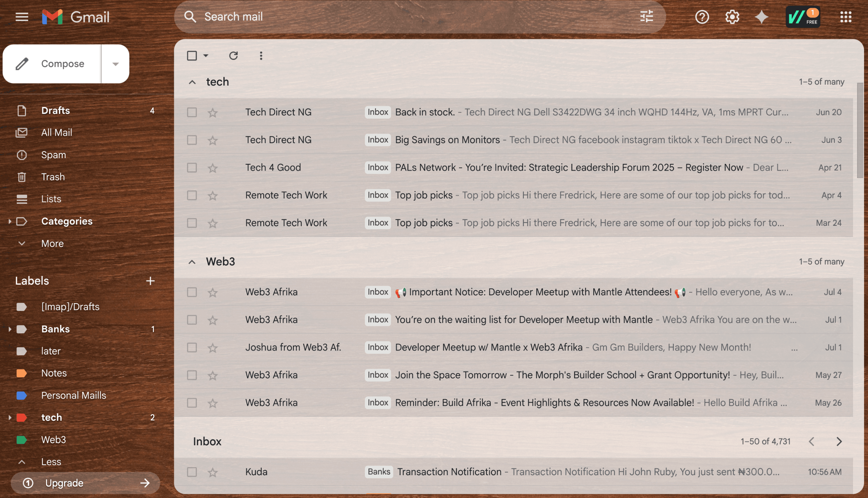The image size is (868, 498).
Task: Select Joshua from Web3 Af. email checkbox
Action: [192, 347]
